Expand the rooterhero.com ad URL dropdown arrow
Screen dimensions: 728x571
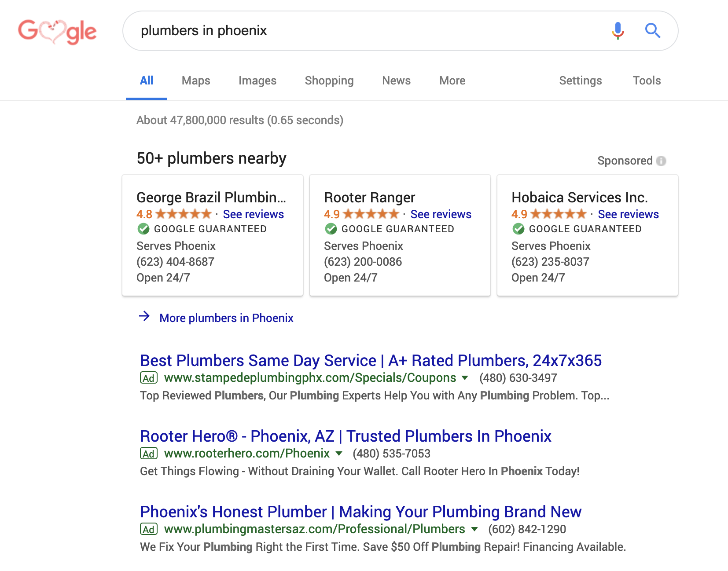tap(339, 454)
